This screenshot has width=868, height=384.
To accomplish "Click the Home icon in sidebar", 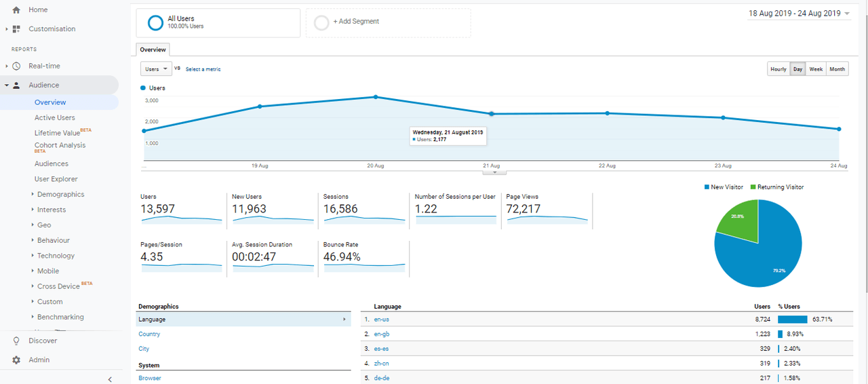I will point(16,10).
